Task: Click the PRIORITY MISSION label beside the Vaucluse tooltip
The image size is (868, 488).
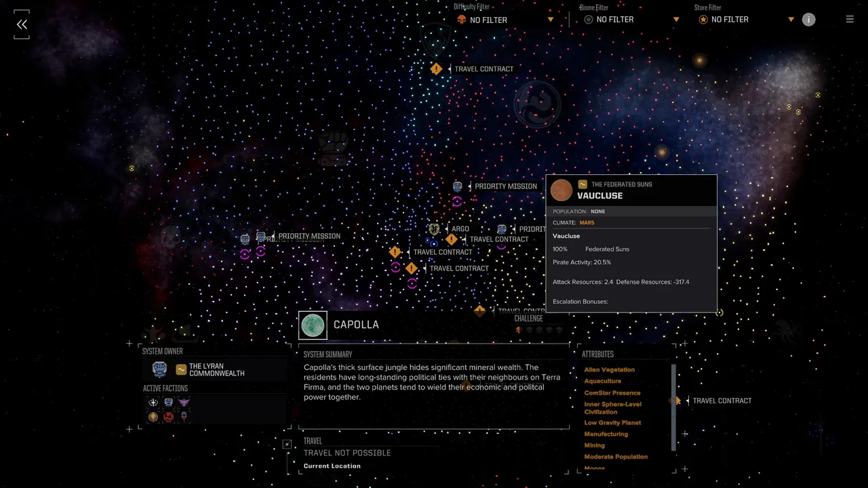Action: point(506,186)
